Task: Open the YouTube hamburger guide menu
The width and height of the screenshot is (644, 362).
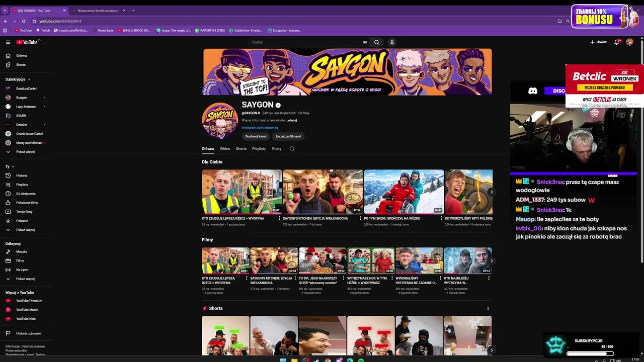Action: (x=8, y=42)
